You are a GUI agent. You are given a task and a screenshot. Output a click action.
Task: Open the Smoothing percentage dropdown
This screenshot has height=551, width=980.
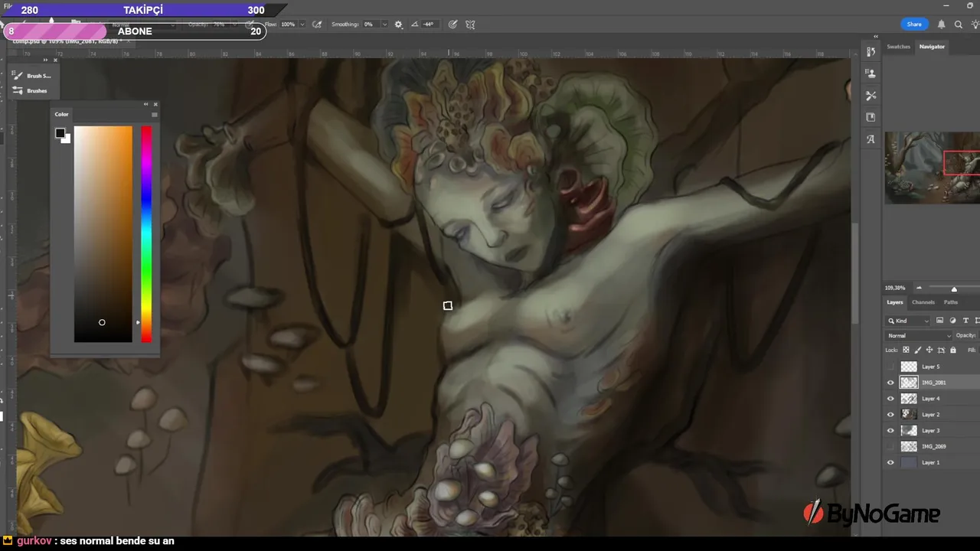[384, 24]
